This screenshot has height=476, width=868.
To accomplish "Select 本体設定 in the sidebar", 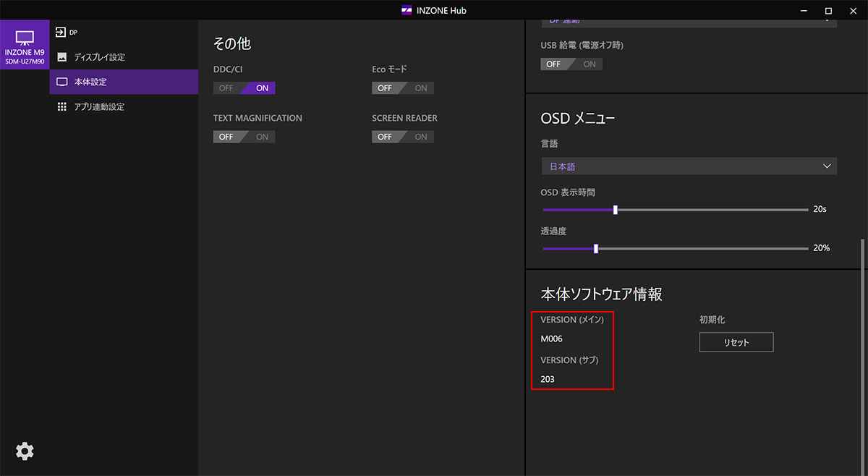I will [90, 82].
